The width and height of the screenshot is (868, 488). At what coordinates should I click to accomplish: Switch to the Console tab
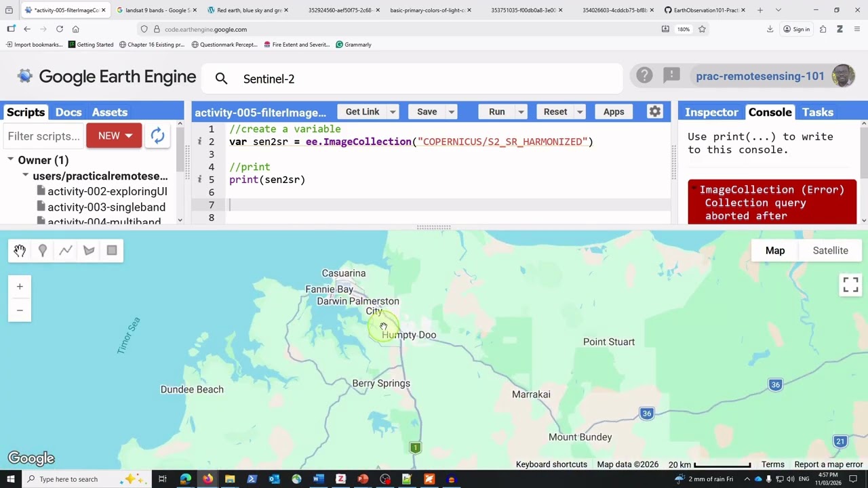pos(770,112)
